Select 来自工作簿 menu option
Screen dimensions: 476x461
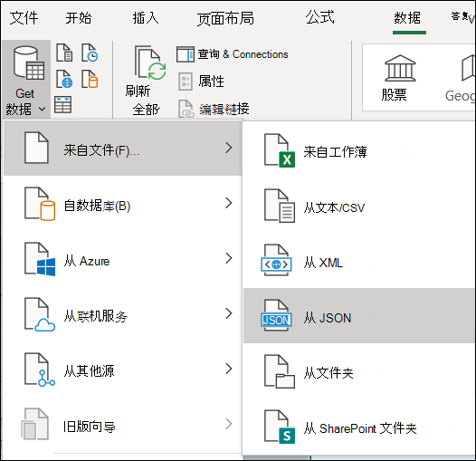tap(359, 150)
